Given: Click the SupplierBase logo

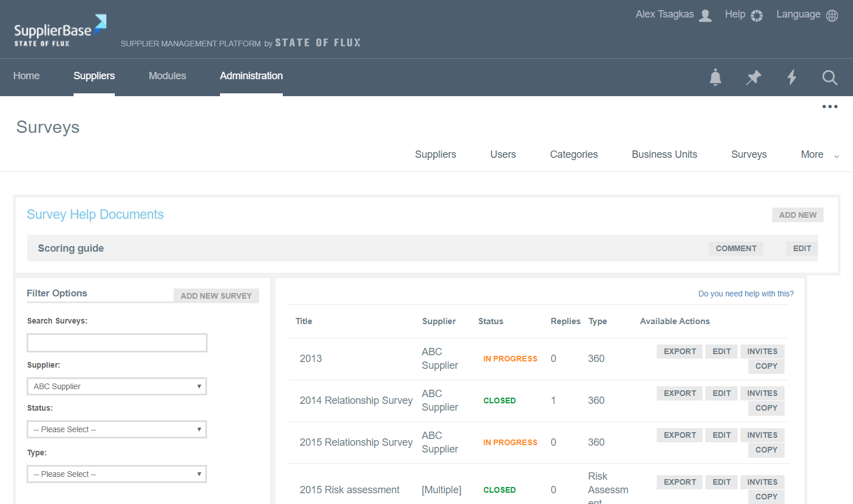Looking at the screenshot, I should 59,29.
